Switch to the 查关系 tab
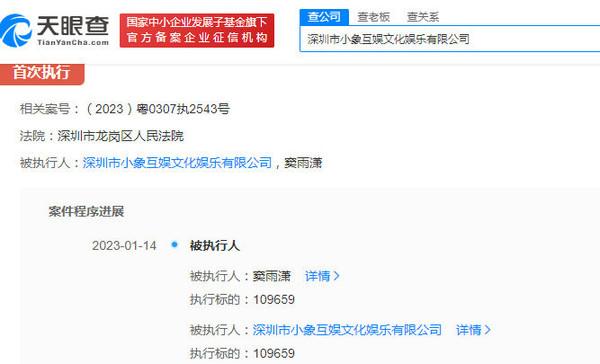The height and width of the screenshot is (364, 600). [423, 17]
